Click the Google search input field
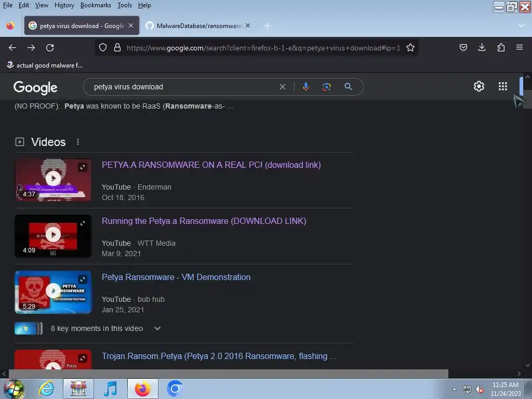 click(x=185, y=87)
